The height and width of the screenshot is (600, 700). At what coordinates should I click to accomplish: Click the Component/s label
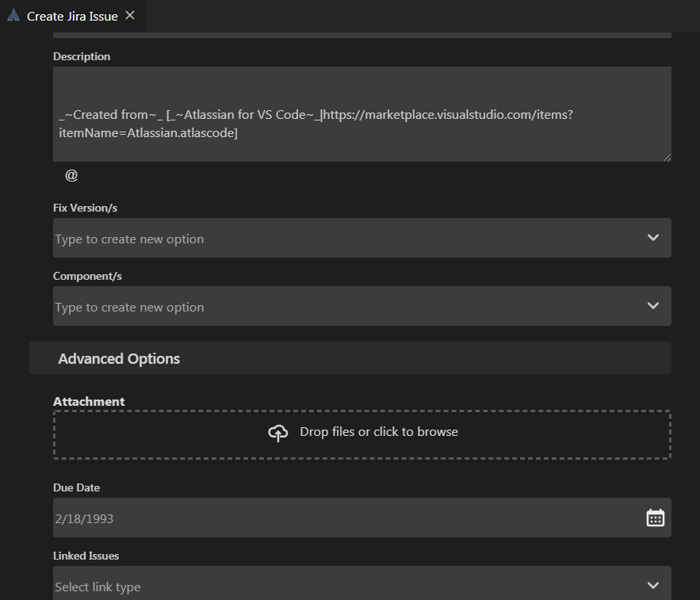click(x=87, y=277)
